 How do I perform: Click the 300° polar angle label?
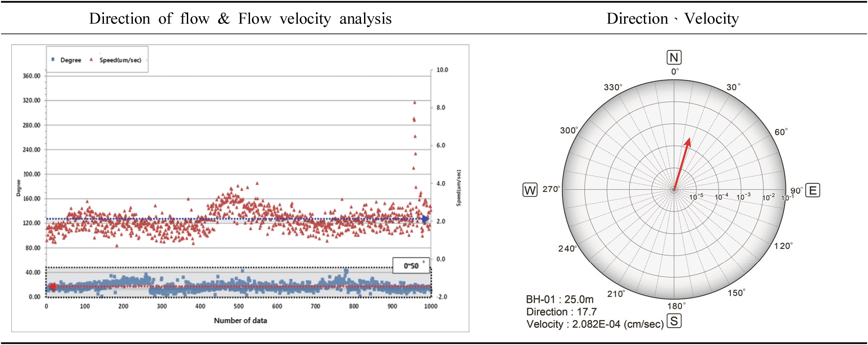pos(569,130)
